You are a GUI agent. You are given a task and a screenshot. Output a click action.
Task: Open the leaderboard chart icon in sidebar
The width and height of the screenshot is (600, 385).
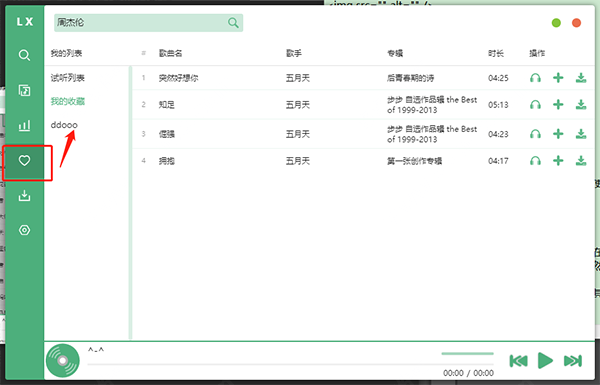click(x=24, y=125)
